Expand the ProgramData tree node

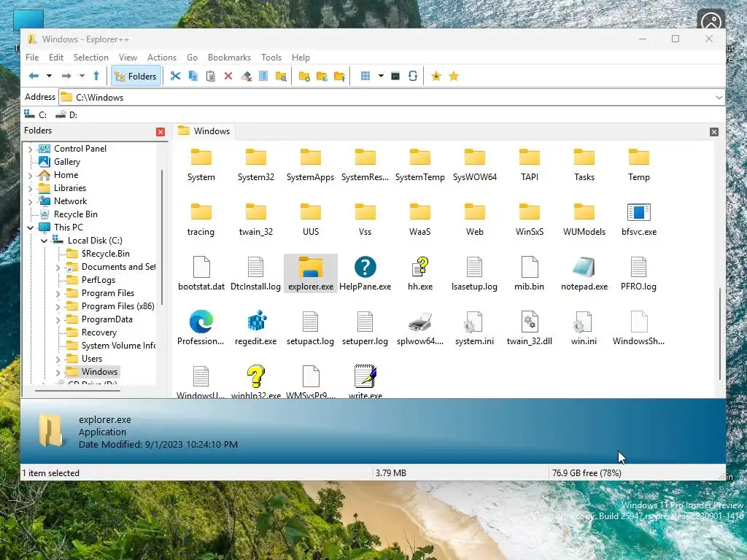[x=58, y=320]
